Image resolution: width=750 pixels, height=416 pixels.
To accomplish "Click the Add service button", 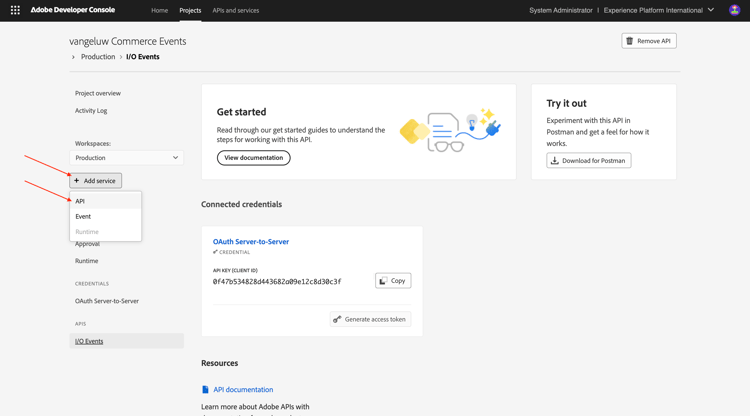I will 96,181.
